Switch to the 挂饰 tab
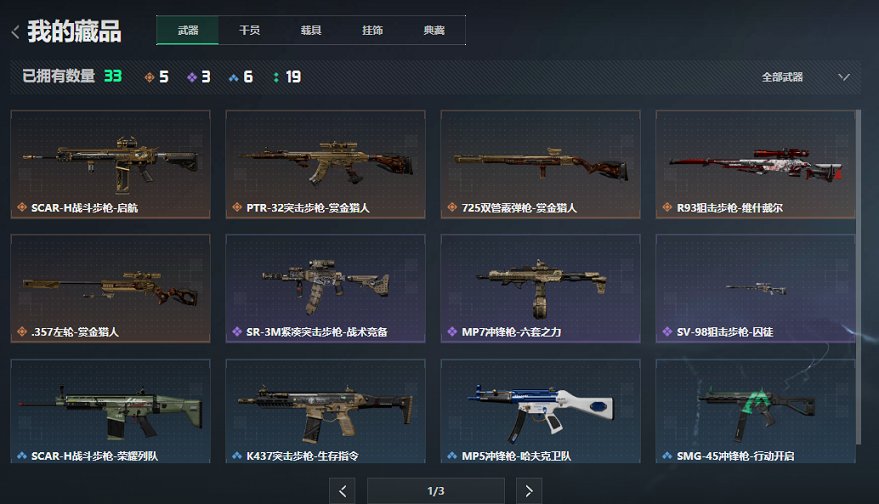This screenshot has height=504, width=879. click(x=373, y=30)
